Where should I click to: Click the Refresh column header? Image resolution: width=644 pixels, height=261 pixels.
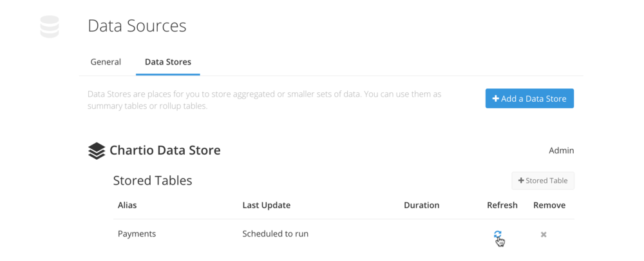502,205
